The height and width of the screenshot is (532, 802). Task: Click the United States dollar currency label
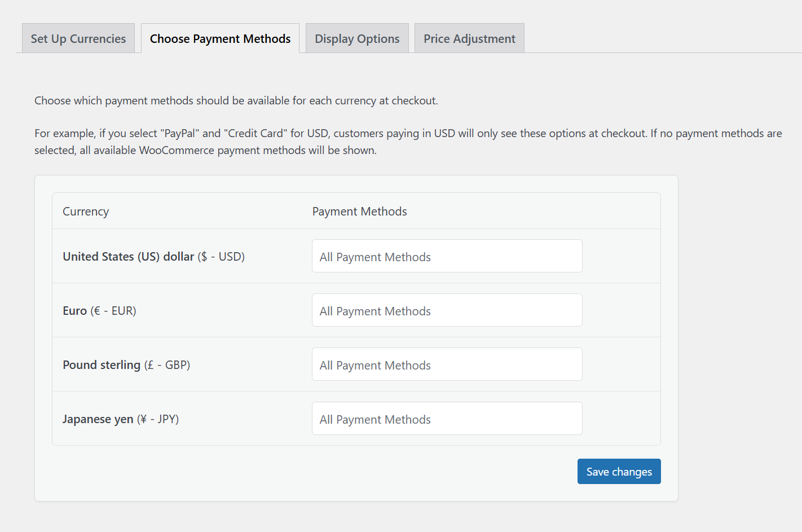(153, 256)
